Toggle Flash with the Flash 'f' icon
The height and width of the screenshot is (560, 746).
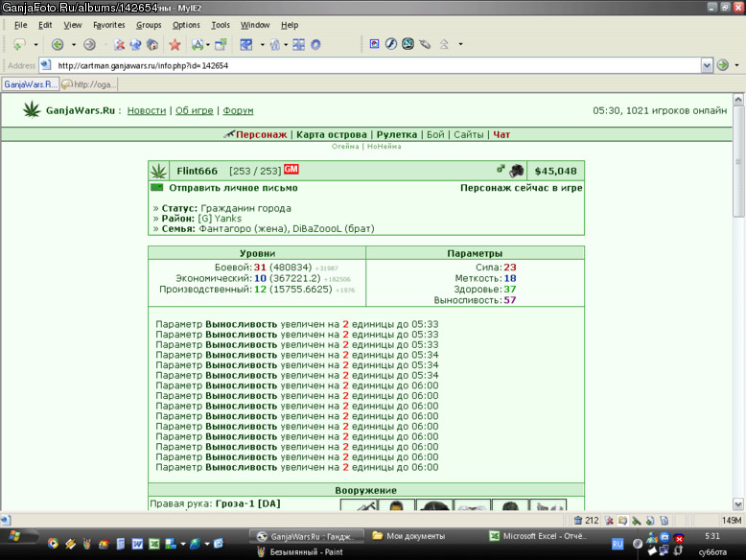(x=391, y=44)
